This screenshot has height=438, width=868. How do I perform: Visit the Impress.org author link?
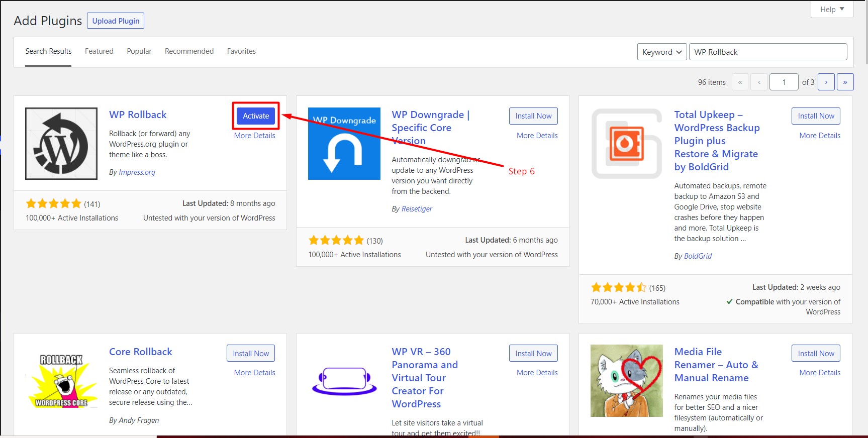[x=137, y=172]
